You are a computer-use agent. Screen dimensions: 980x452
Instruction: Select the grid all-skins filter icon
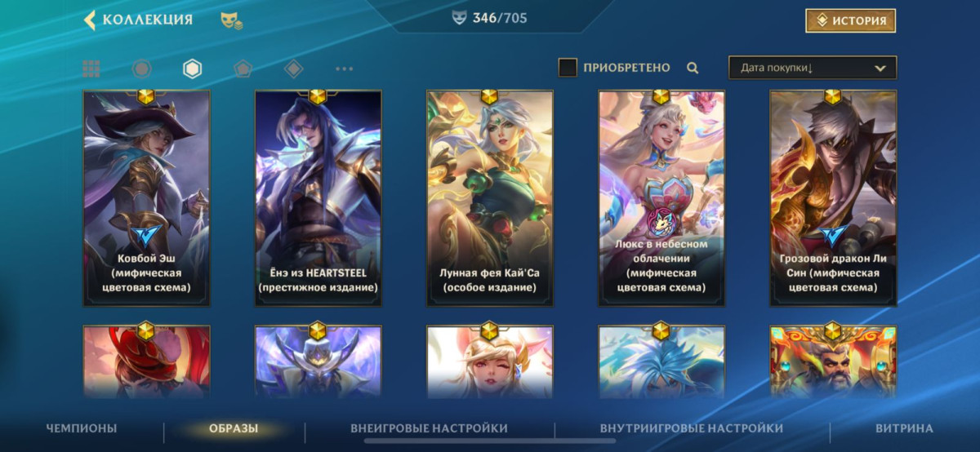(x=91, y=69)
